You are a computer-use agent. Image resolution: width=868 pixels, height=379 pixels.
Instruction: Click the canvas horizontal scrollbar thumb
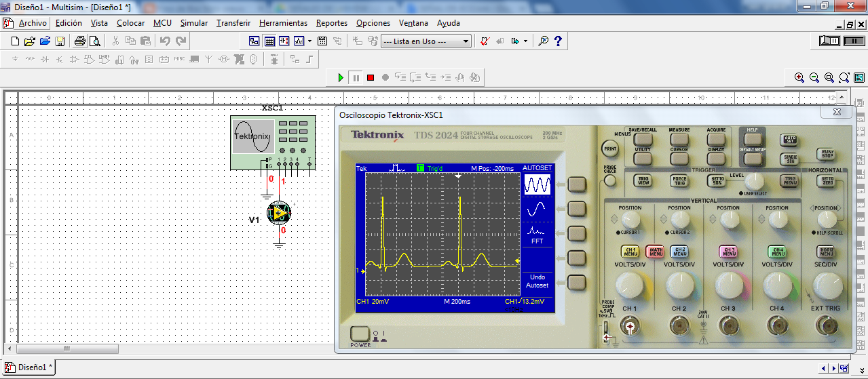pos(67,349)
